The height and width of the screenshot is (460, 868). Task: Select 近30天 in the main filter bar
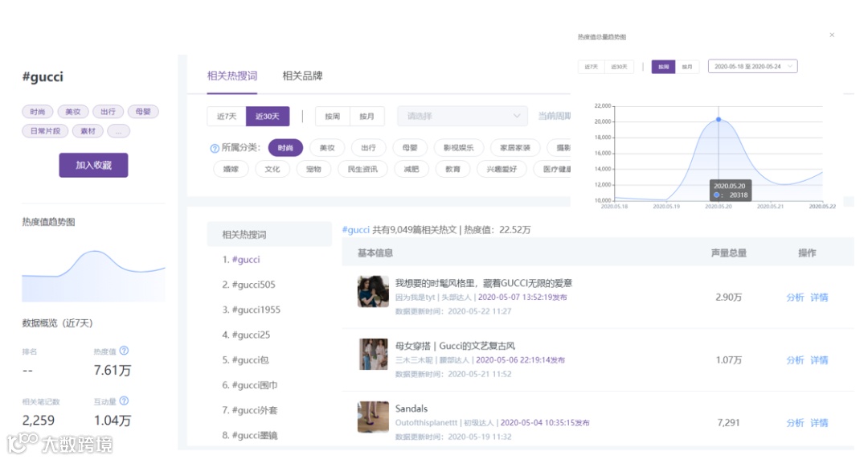[268, 116]
